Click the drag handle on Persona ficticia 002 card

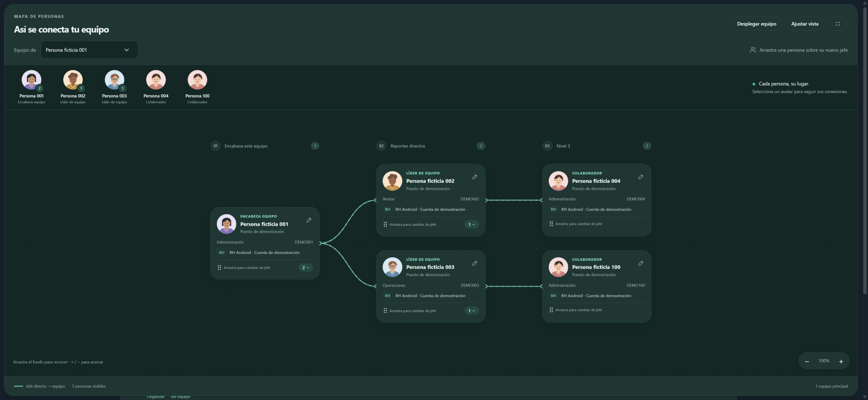[385, 225]
